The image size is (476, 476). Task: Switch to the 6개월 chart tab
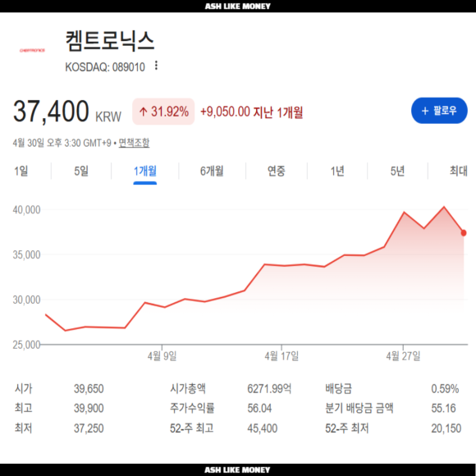(212, 171)
